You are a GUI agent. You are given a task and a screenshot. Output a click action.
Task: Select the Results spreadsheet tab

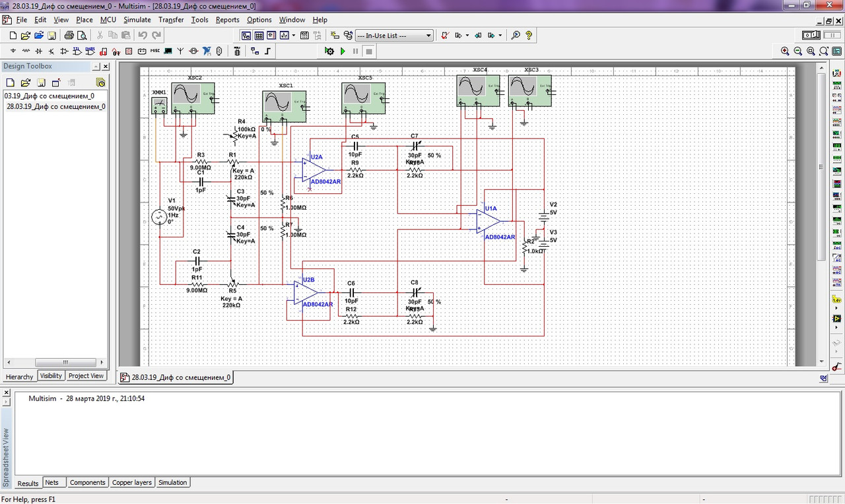click(28, 484)
